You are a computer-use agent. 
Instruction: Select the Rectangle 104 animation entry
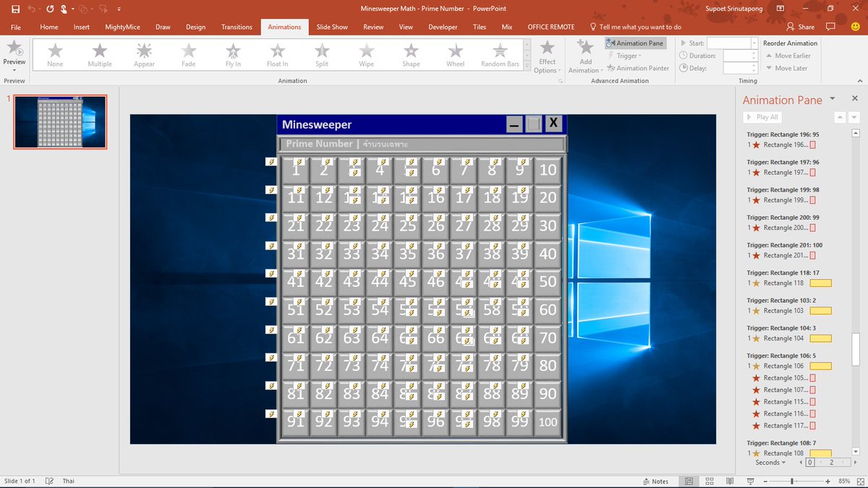coord(790,338)
